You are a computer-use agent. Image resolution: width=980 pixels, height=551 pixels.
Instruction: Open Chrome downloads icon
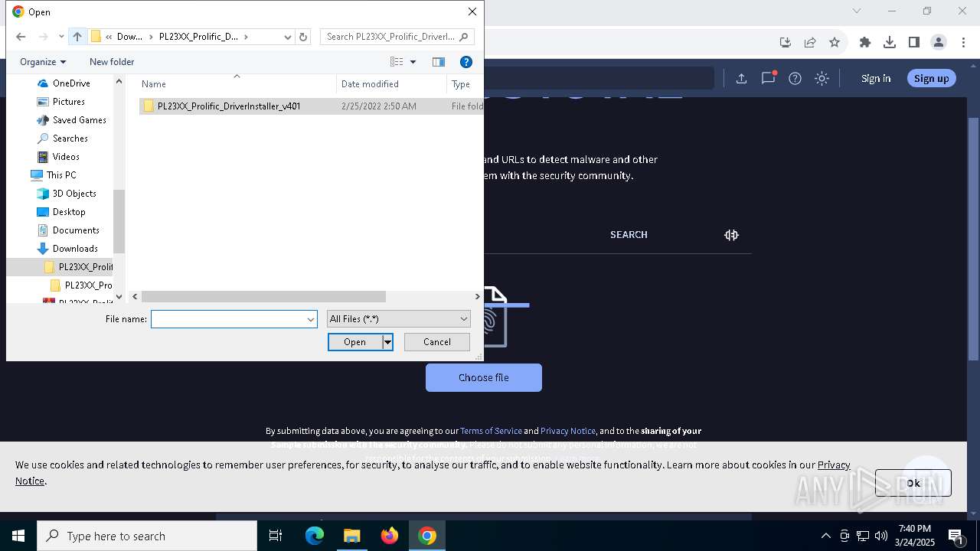coord(889,42)
